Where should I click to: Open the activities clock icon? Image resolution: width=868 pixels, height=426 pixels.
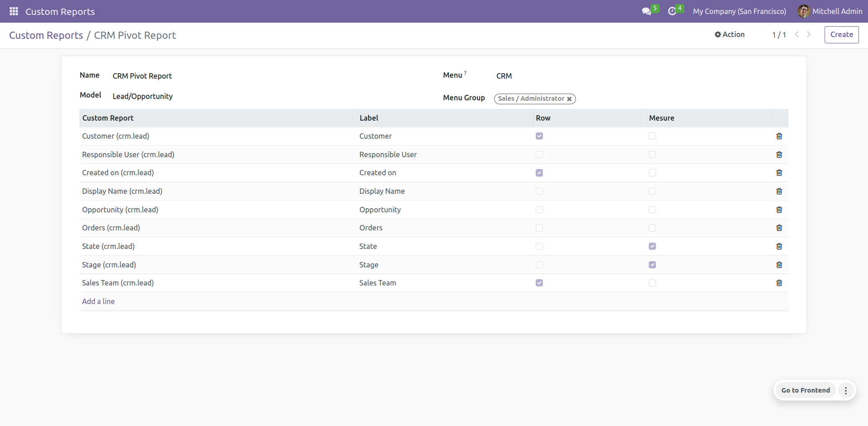(x=672, y=11)
